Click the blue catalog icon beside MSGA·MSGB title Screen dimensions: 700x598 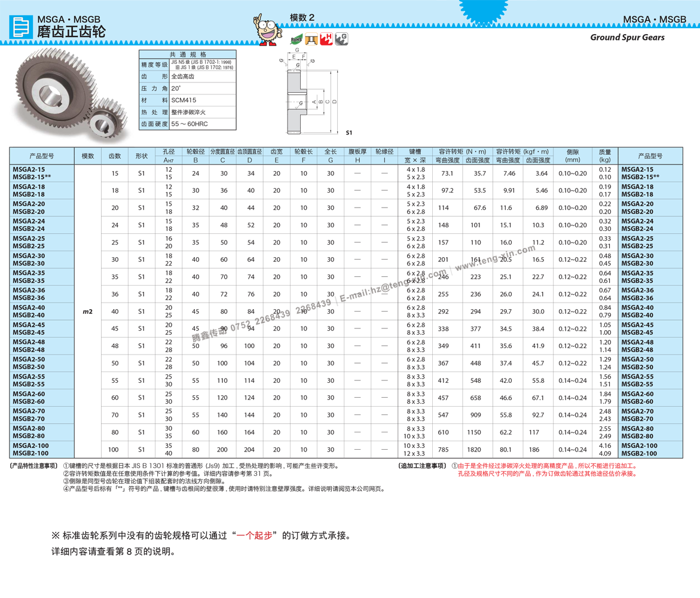(x=21, y=27)
